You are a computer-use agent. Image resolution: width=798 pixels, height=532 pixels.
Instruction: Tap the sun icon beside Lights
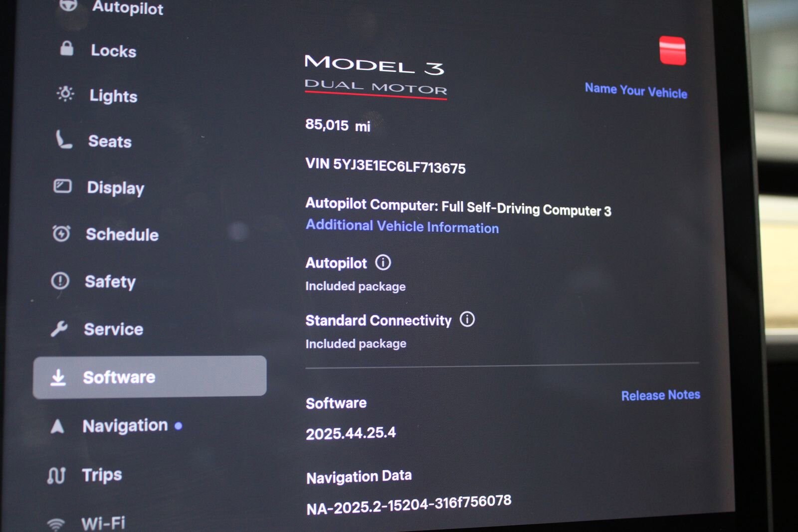tap(65, 93)
